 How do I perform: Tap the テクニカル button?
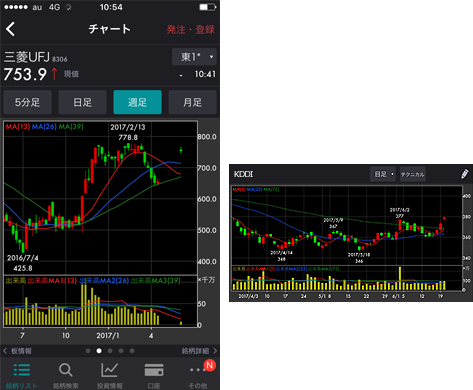[x=413, y=174]
